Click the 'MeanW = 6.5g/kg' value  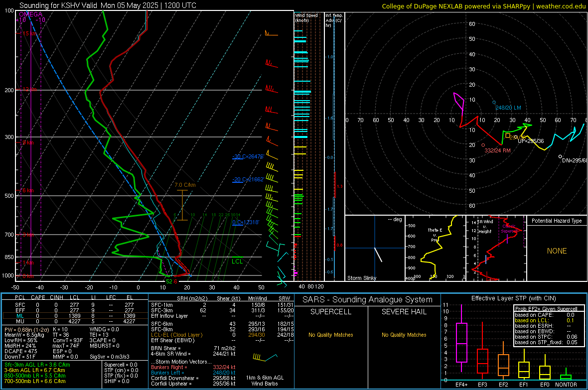tap(24, 335)
